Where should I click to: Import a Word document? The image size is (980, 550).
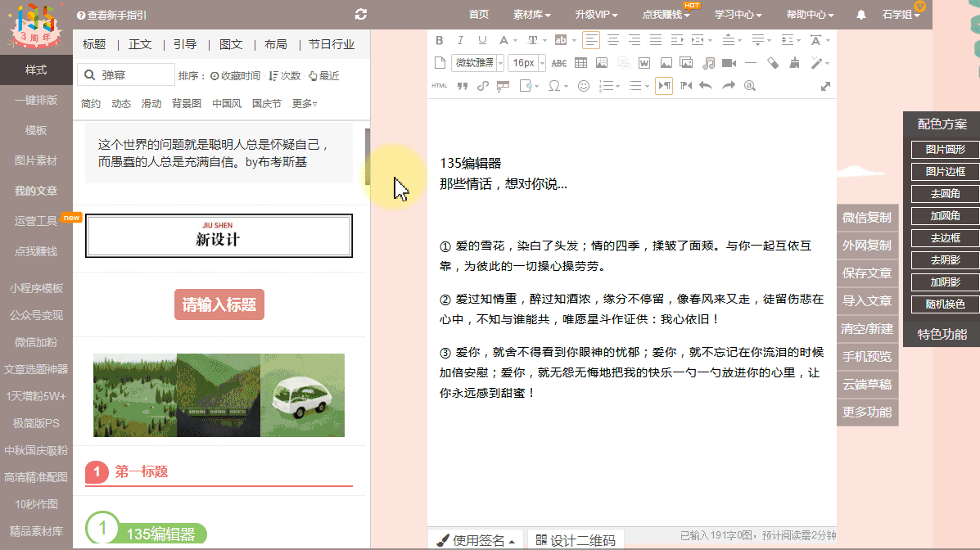(x=644, y=63)
